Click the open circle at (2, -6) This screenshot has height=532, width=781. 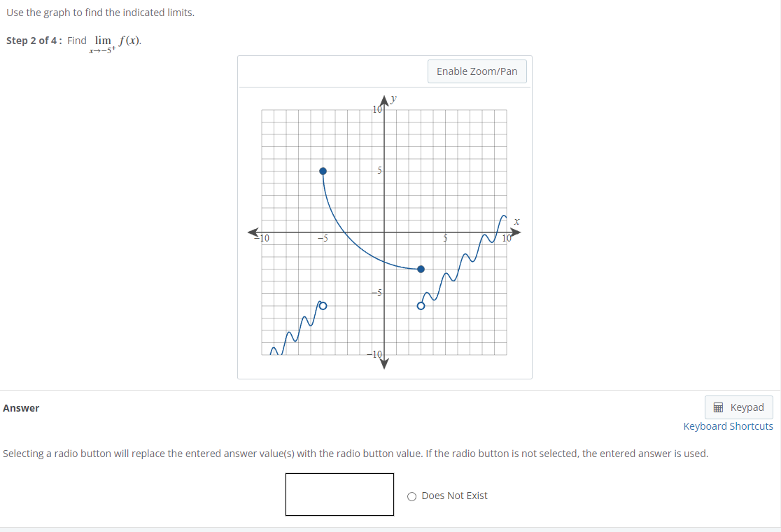(x=420, y=305)
